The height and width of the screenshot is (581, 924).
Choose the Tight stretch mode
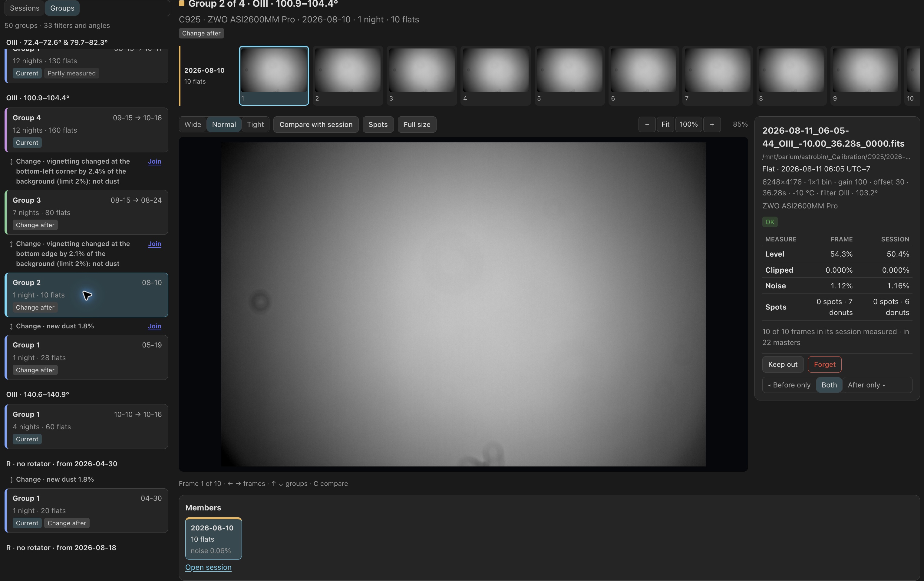point(255,125)
